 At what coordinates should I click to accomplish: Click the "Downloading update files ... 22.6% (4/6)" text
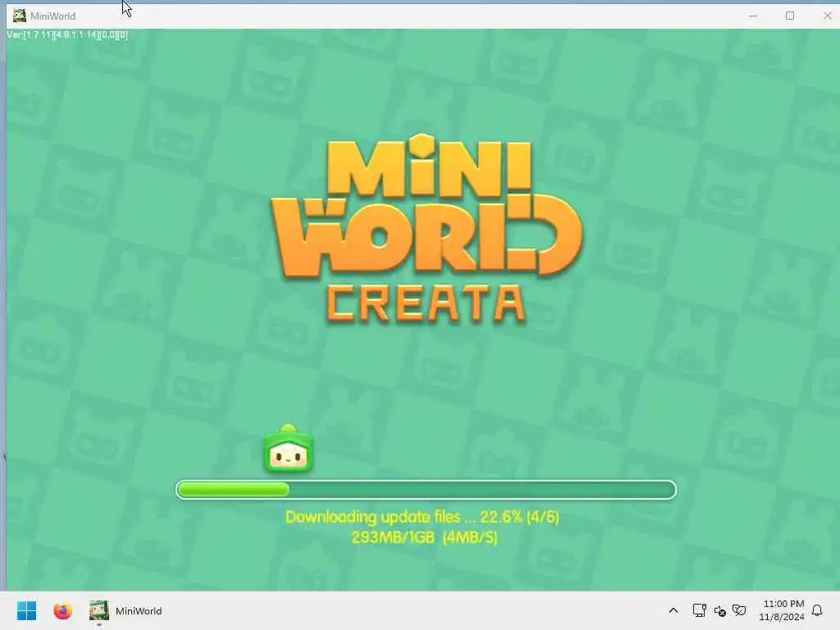(x=422, y=517)
